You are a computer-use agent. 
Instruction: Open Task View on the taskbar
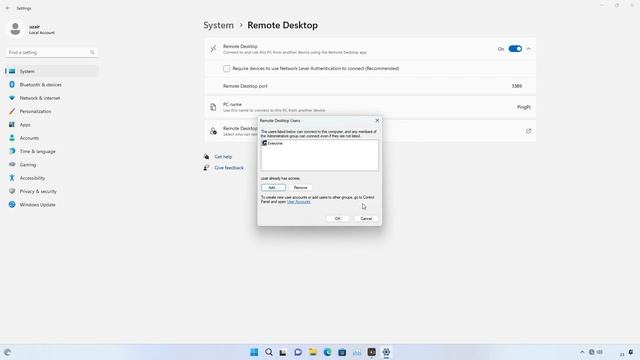(283, 352)
